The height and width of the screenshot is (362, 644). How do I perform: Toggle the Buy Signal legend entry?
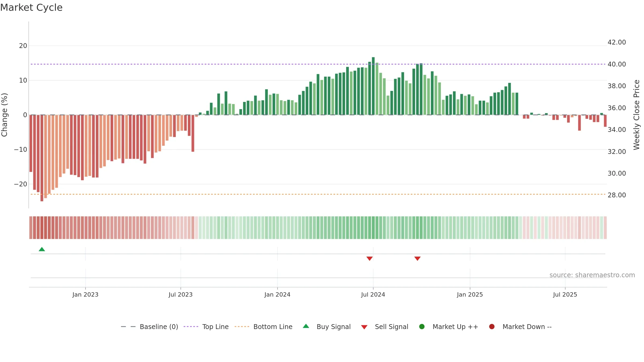[327, 327]
